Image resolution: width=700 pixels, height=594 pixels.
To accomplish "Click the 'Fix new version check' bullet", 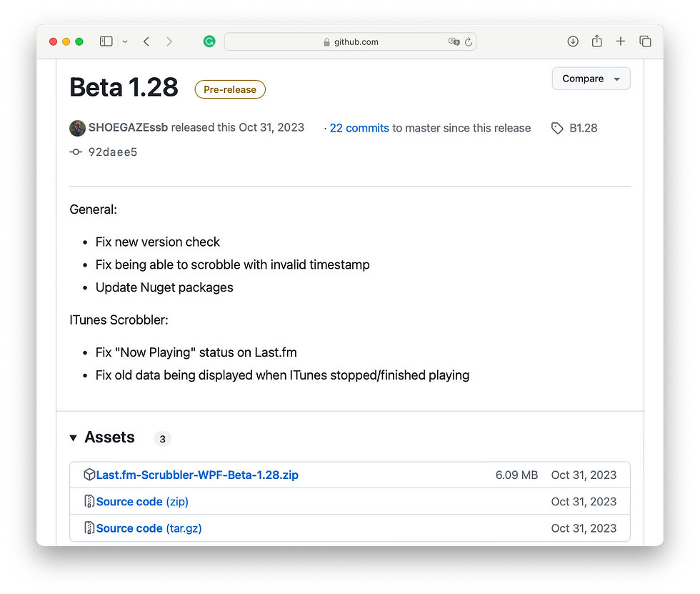I will pyautogui.click(x=158, y=242).
